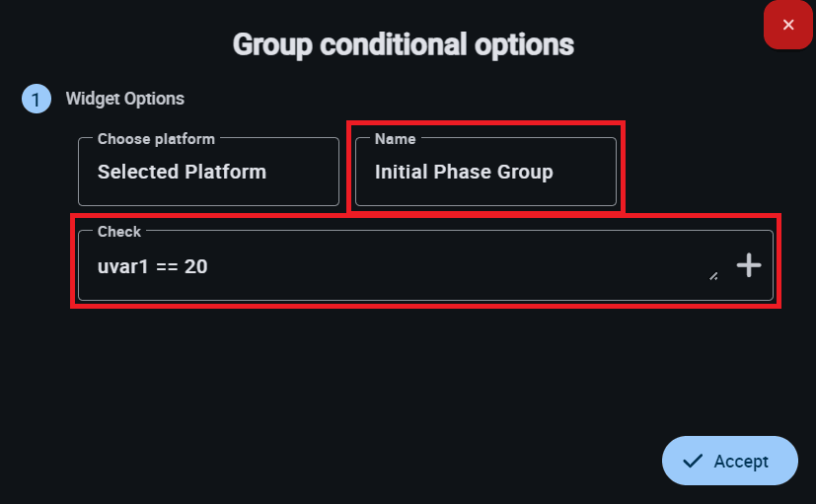Click the 'Widget Options' step label
The image size is (816, 504).
(124, 99)
